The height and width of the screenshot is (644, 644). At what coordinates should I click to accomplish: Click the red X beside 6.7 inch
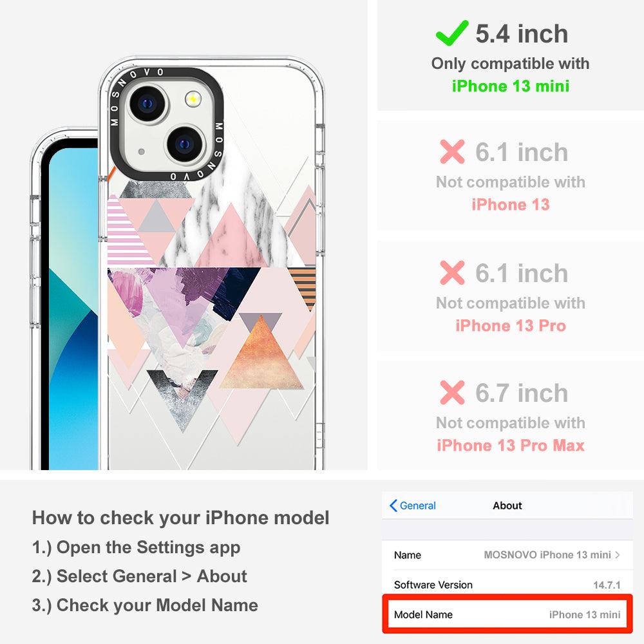click(x=452, y=393)
